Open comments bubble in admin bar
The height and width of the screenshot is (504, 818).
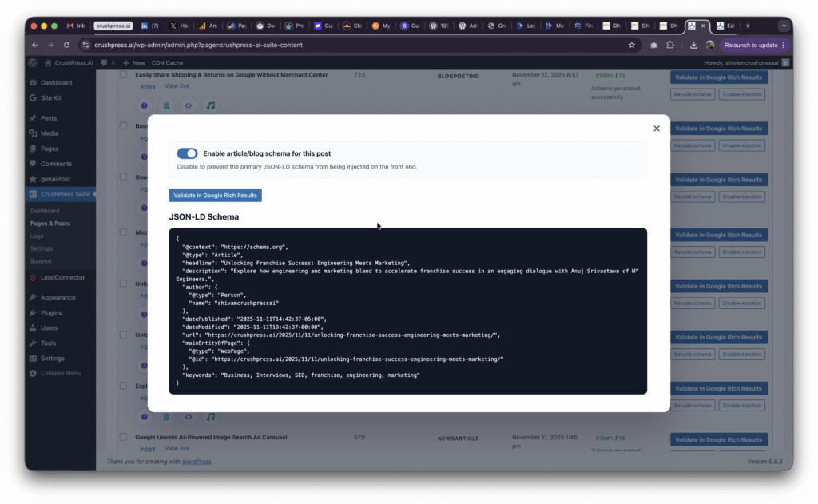[x=108, y=62]
